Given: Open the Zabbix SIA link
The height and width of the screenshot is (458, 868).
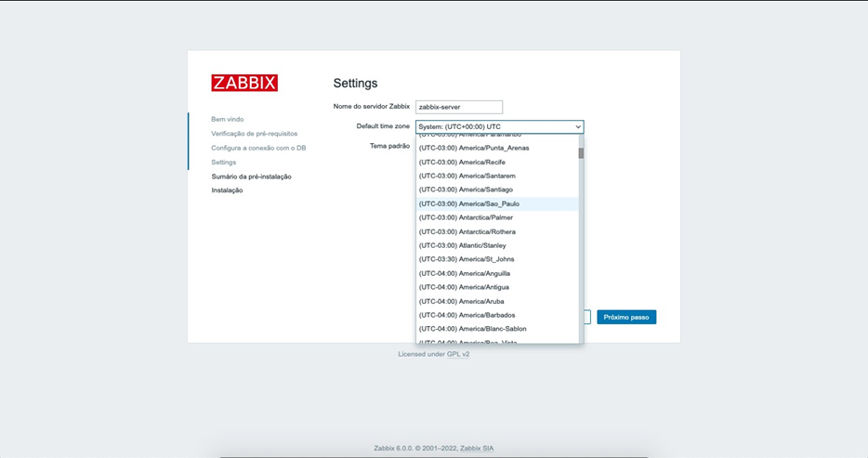Looking at the screenshot, I should coord(477,448).
